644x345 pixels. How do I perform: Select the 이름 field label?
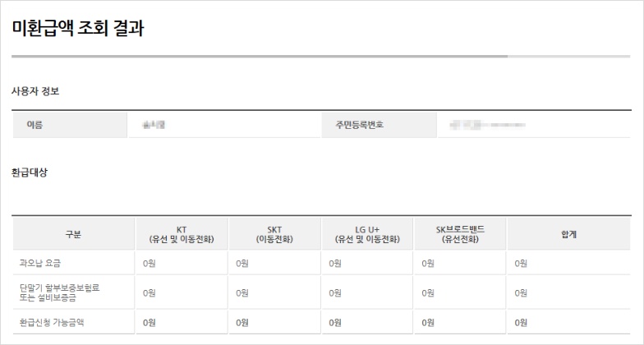click(x=35, y=125)
